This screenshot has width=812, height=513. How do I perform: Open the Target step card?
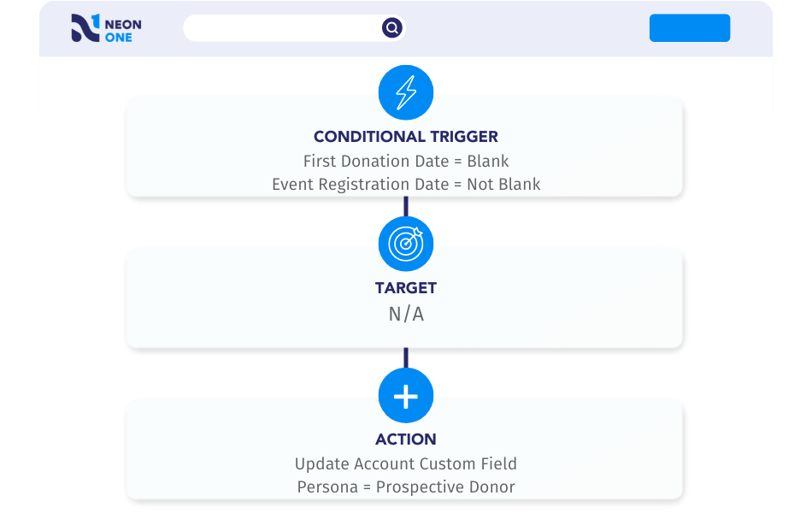point(404,298)
